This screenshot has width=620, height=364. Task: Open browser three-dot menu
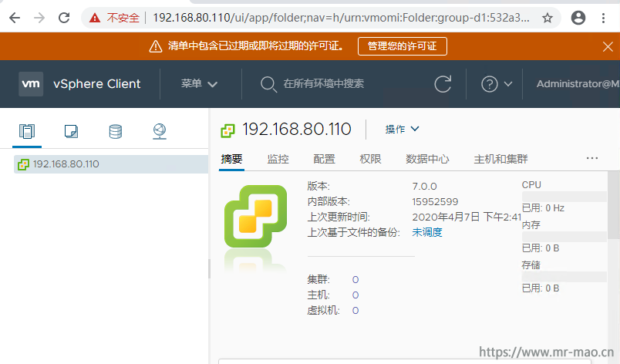603,18
